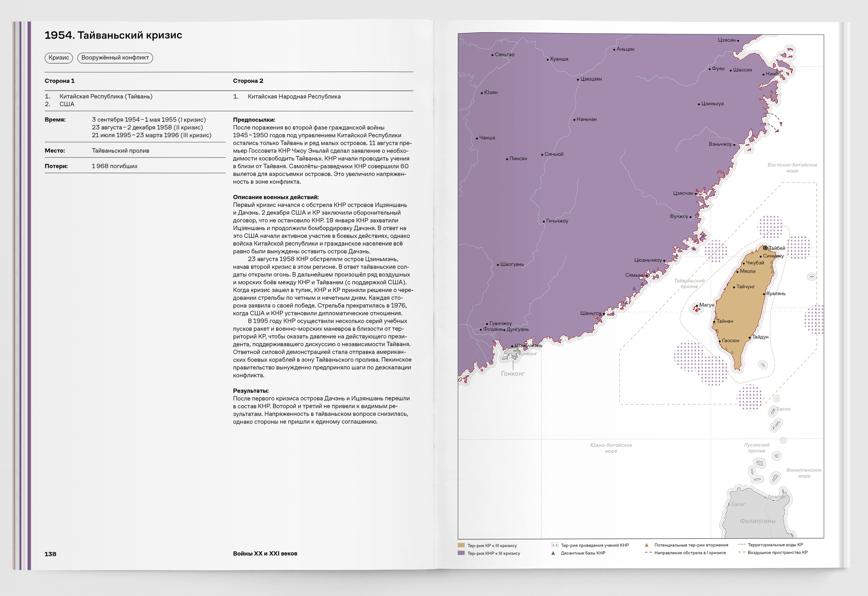Click the dotted-triangle box icon for учений КНР legend
868x596 pixels.
(x=555, y=545)
